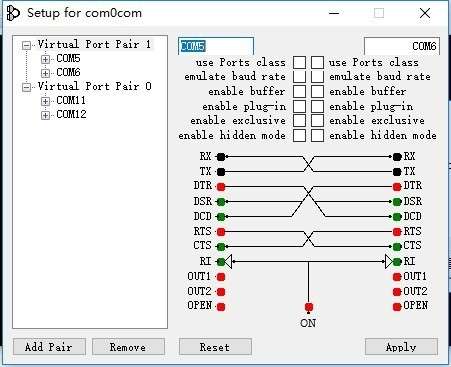Click the Add Pair button
The width and height of the screenshot is (451, 367).
[49, 347]
